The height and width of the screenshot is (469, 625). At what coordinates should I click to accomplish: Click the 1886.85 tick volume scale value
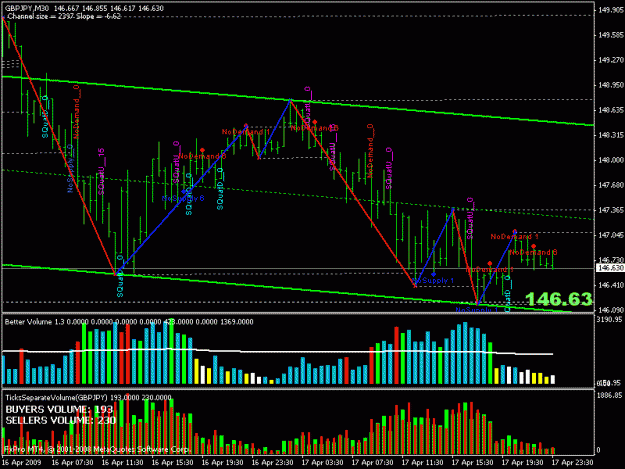[x=610, y=395]
